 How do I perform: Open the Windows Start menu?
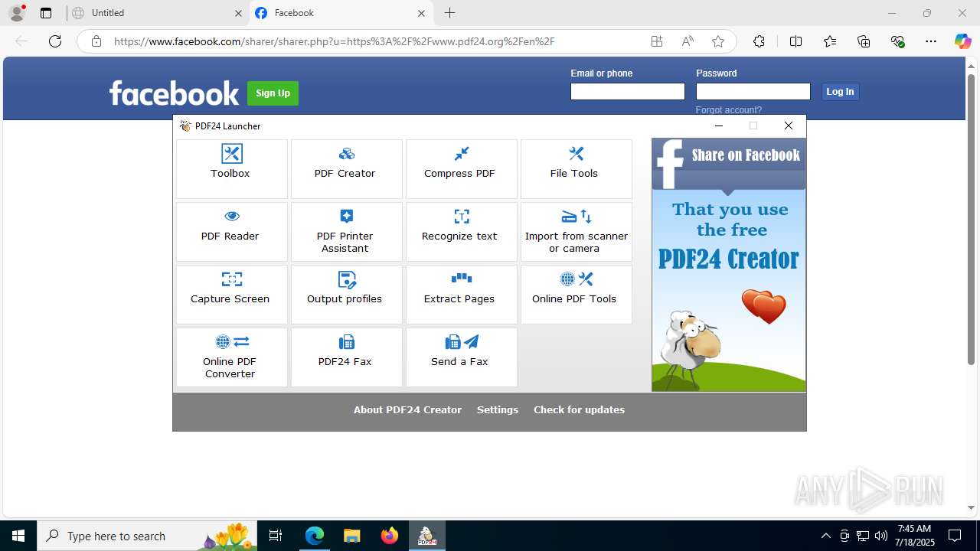[x=18, y=536]
